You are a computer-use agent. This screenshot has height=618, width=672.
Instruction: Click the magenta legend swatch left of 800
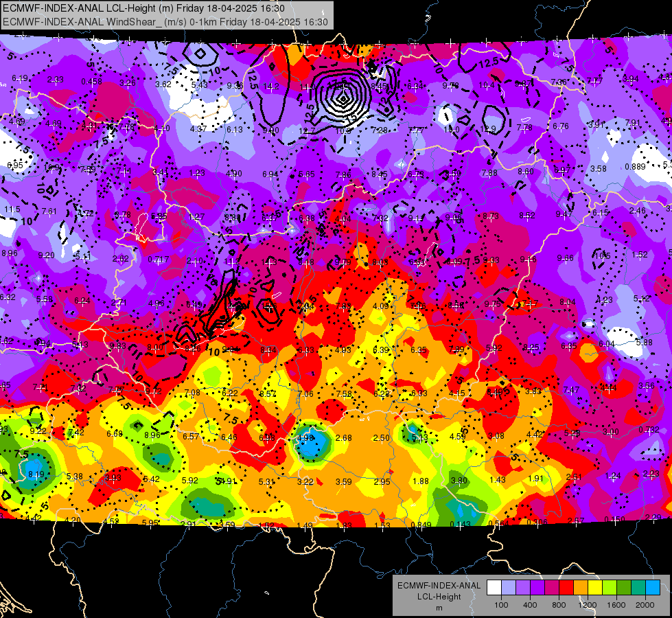552,588
